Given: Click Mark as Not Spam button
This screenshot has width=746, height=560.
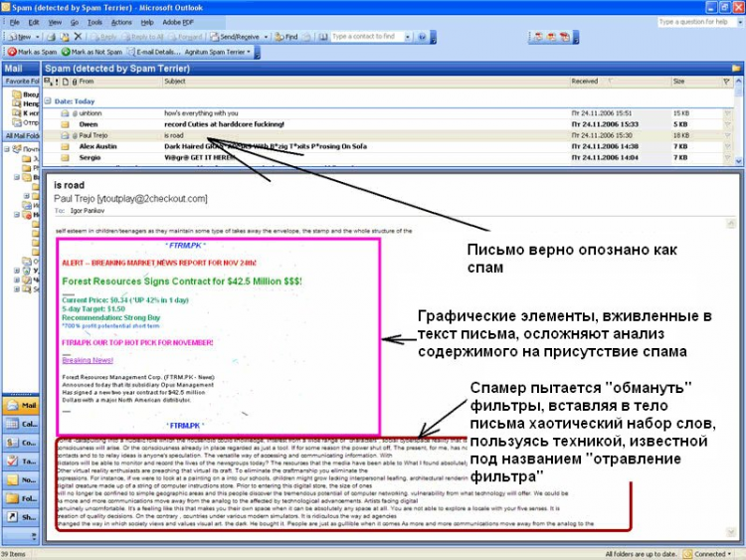Looking at the screenshot, I should (x=93, y=52).
